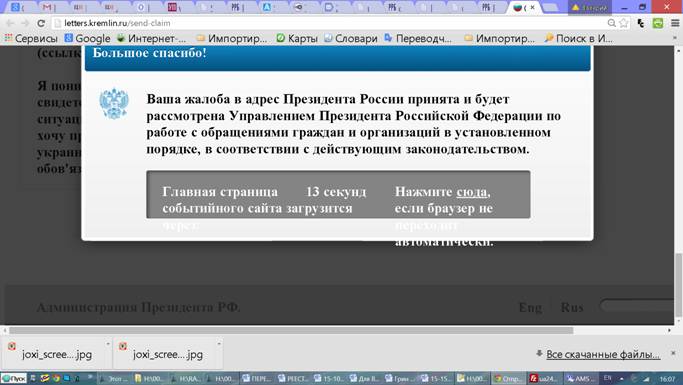
Task: Close the downloads bar
Action: pos(673,353)
